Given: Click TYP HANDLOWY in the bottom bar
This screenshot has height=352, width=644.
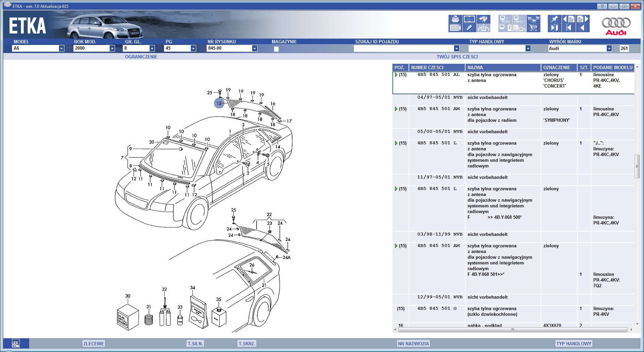Looking at the screenshot, I should click(x=574, y=344).
